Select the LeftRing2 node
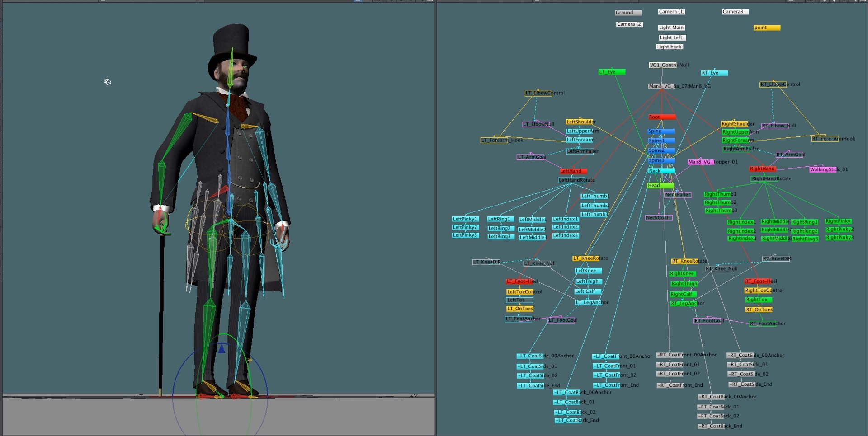 [x=500, y=228]
